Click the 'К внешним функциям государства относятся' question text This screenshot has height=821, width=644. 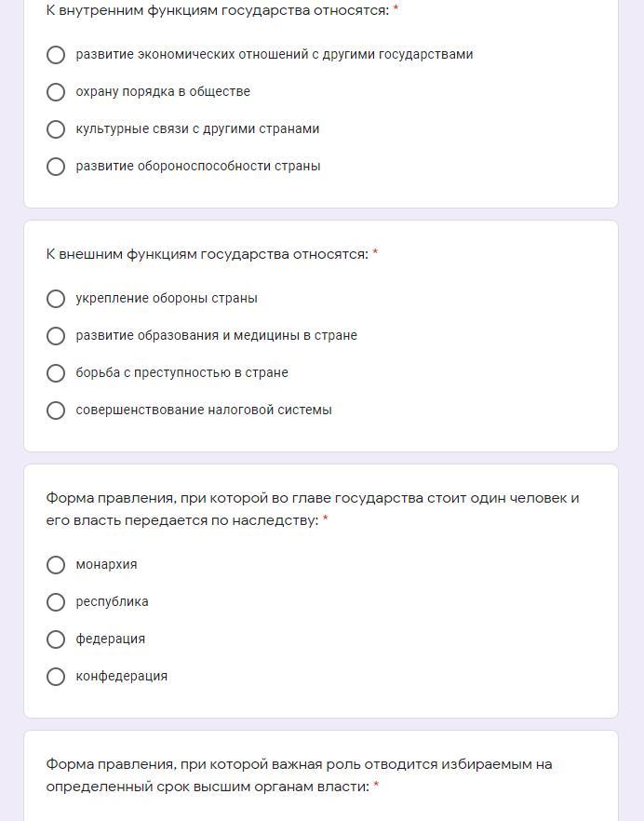(x=207, y=254)
